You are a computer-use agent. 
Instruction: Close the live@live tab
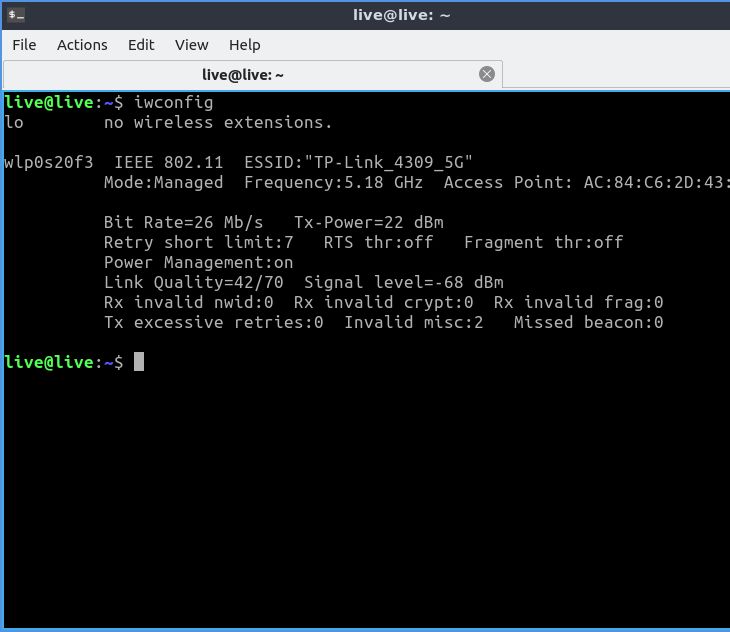[487, 74]
